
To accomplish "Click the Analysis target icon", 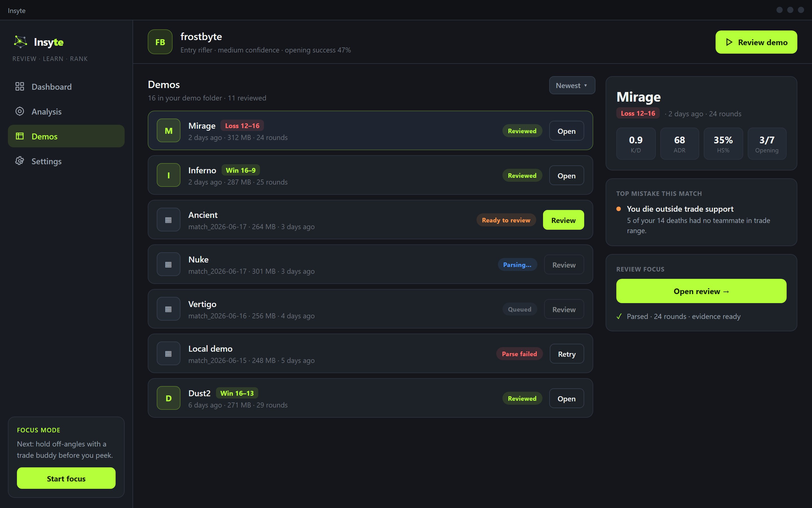I will coord(20,111).
